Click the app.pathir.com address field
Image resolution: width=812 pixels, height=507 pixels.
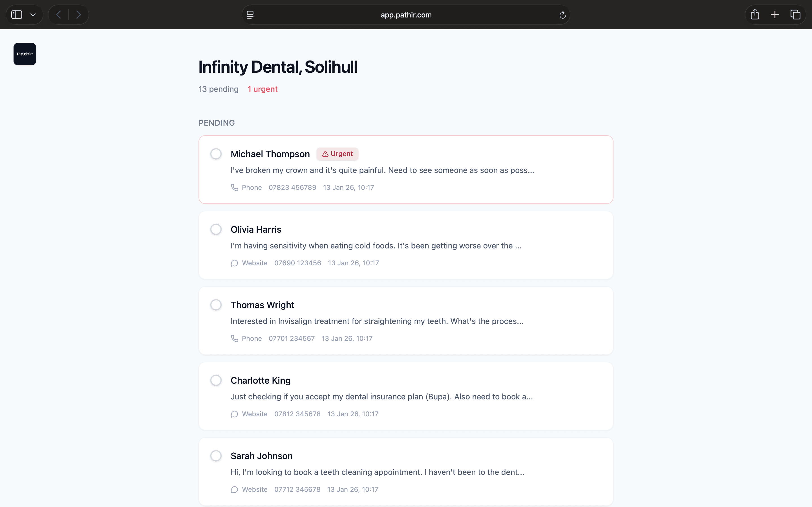[x=406, y=15]
